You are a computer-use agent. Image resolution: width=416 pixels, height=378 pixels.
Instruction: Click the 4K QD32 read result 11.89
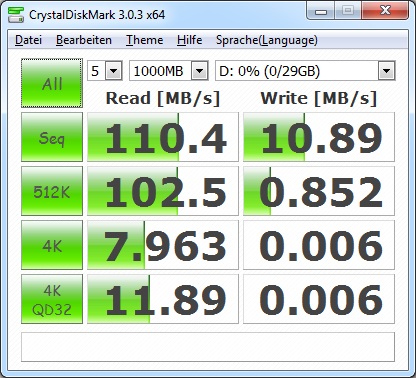pyautogui.click(x=163, y=299)
